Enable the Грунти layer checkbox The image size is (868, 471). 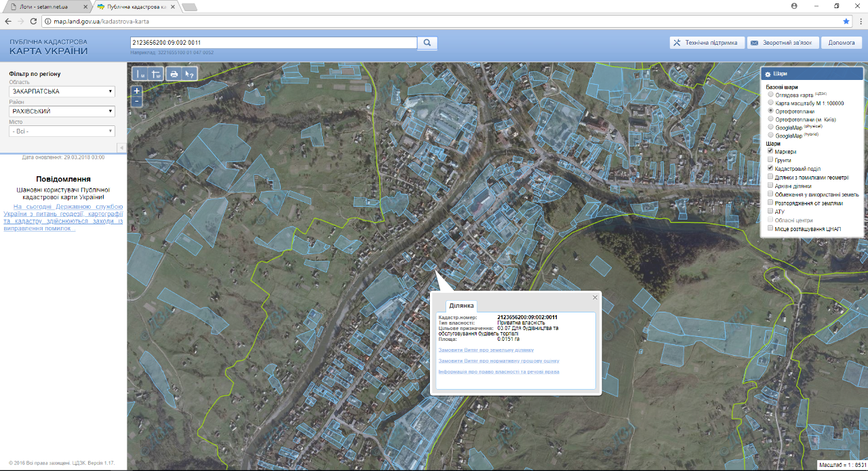770,160
